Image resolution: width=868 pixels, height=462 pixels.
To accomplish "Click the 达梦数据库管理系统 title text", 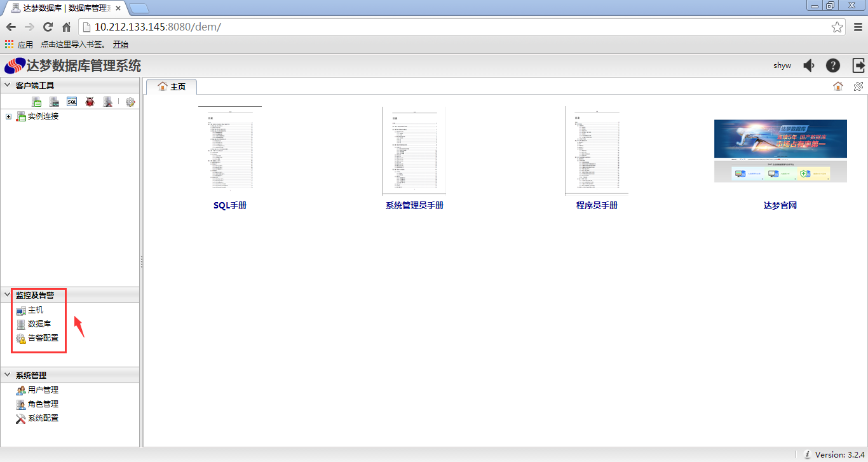I will pyautogui.click(x=84, y=66).
